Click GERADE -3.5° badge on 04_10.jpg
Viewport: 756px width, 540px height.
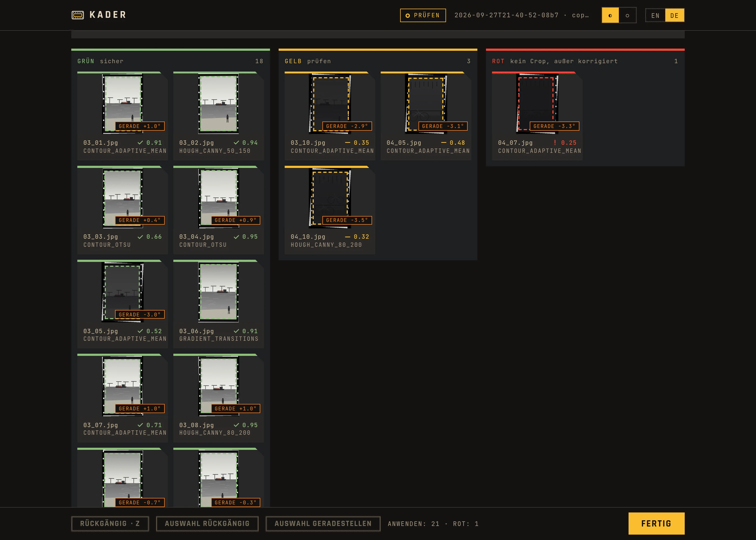347,220
